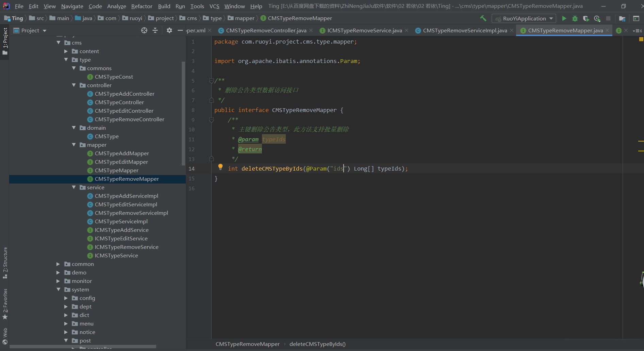This screenshot has width=644, height=351.
Task: Collapse the mapper folder in the tree
Action: point(74,145)
